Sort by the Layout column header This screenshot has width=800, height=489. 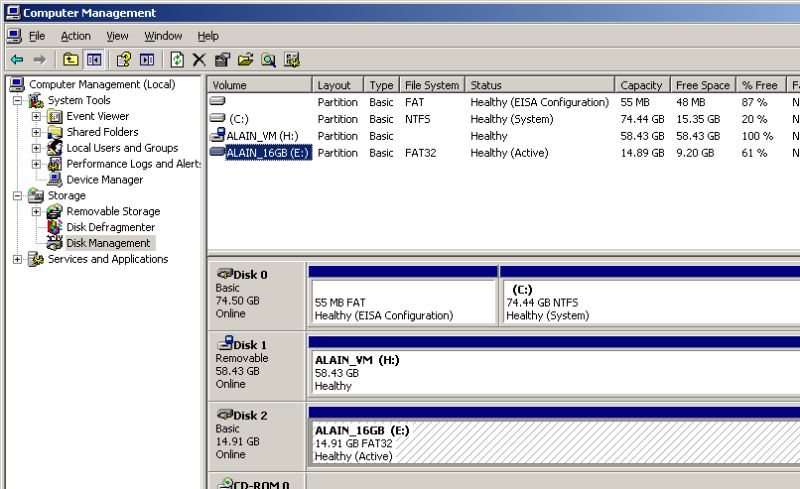[x=338, y=85]
